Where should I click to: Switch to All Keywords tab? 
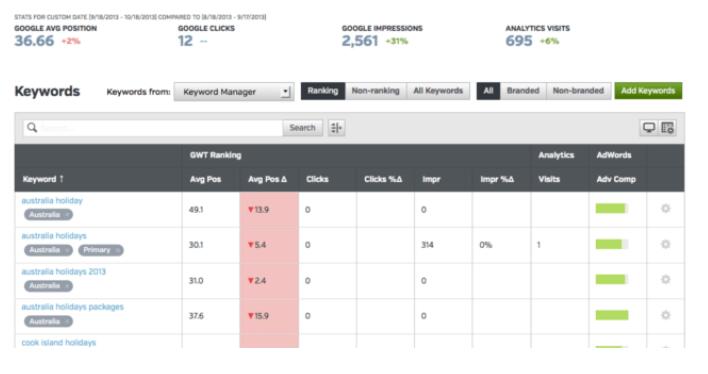[438, 91]
